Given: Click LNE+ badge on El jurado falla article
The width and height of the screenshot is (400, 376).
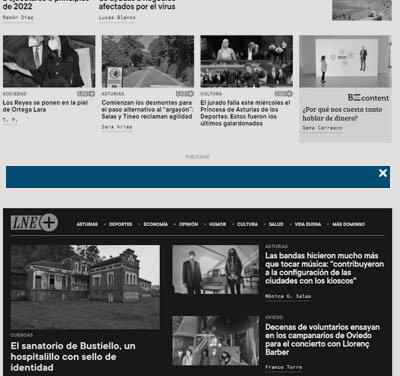Looking at the screenshot, I should point(283,94).
